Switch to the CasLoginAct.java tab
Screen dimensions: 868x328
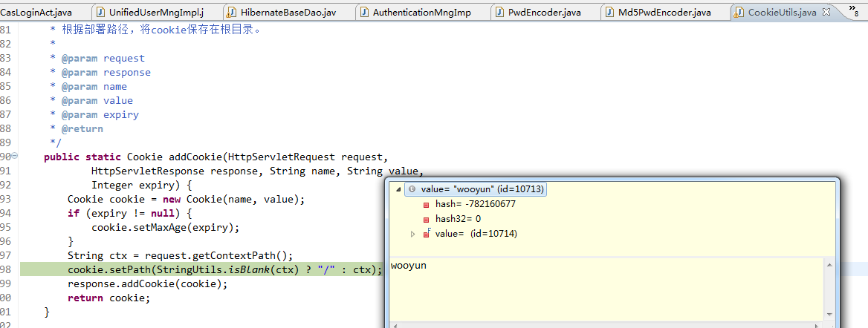coord(36,12)
